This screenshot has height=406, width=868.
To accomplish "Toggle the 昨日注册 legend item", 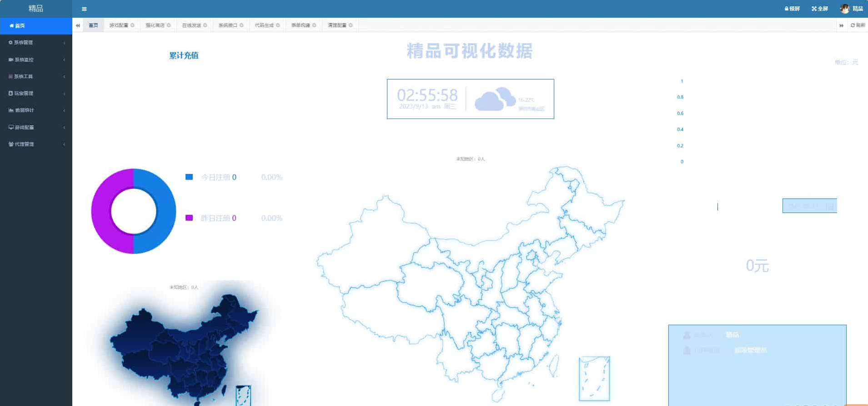I will pos(189,218).
